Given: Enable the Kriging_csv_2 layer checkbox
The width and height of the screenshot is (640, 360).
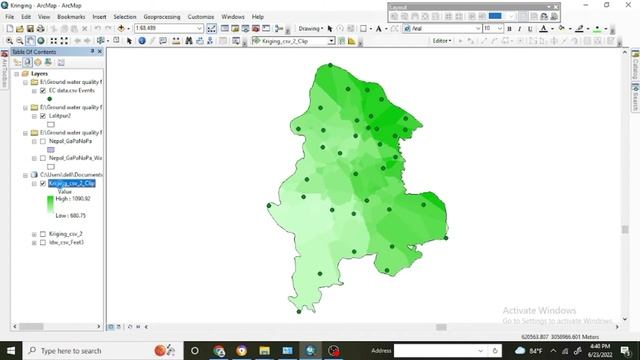Looking at the screenshot, I should click(x=43, y=234).
